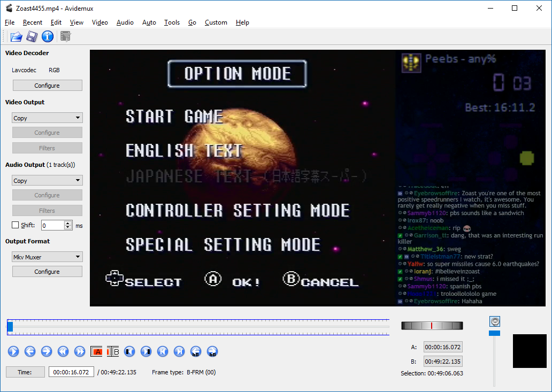Click the 'Lavcodec' decoder label
The image size is (552, 392).
(x=24, y=70)
